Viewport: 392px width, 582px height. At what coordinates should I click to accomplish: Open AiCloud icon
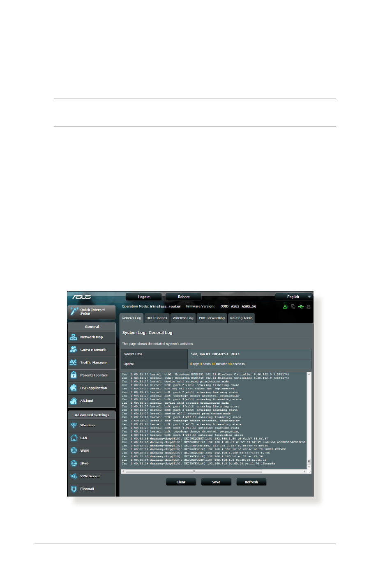tap(74, 400)
